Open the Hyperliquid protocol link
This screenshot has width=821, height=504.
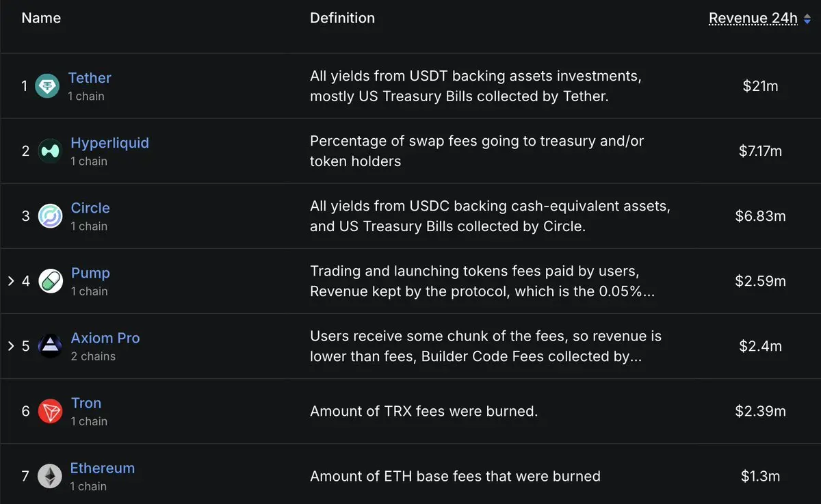[x=109, y=143]
